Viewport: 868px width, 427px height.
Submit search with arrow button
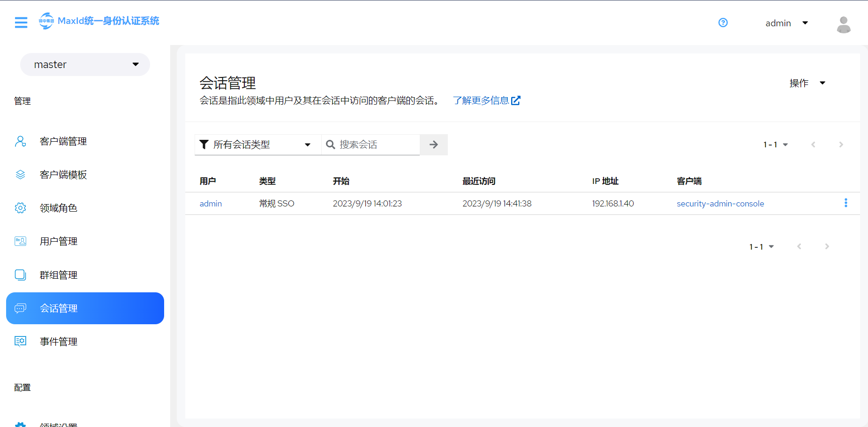tap(434, 145)
